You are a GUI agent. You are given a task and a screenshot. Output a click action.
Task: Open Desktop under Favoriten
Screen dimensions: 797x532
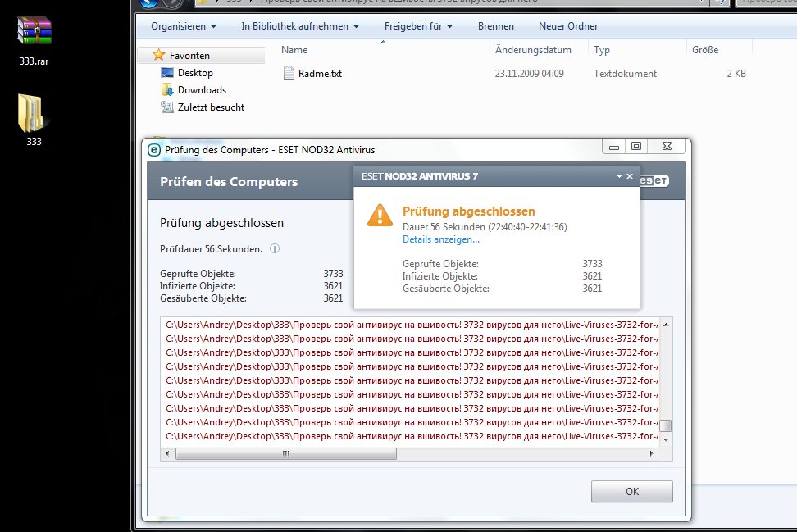tap(195, 73)
